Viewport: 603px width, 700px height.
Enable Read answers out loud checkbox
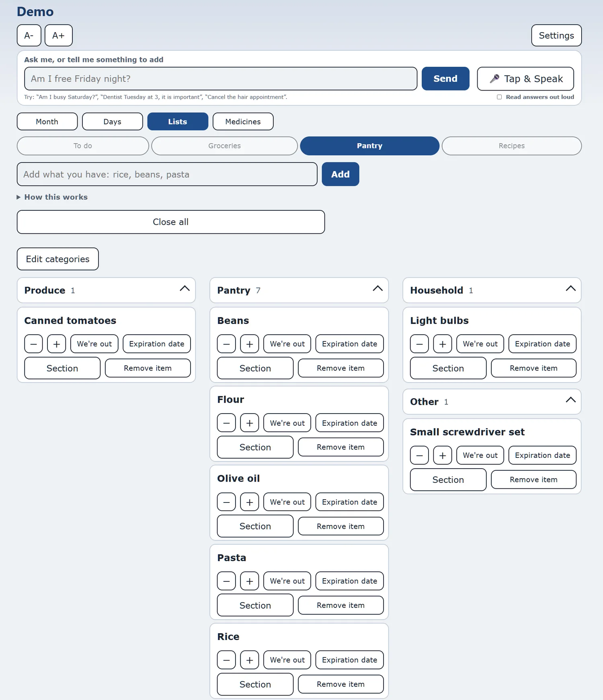coord(499,97)
